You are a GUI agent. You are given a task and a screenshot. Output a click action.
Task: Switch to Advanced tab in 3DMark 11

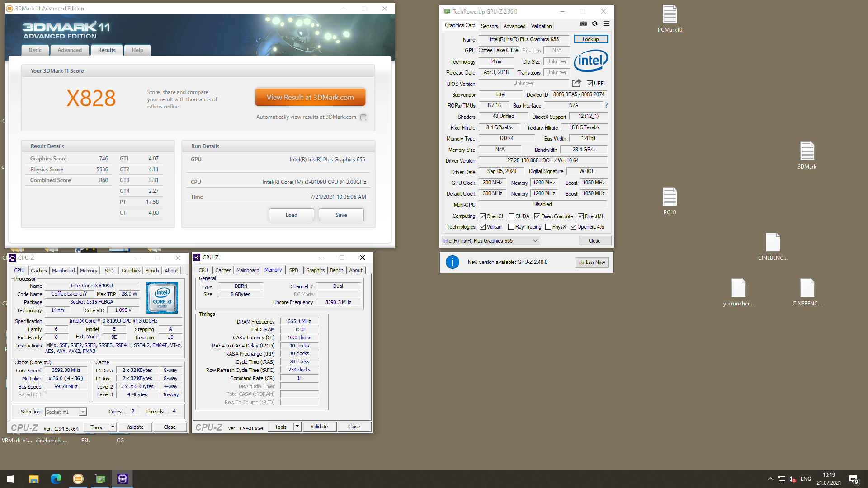click(70, 50)
